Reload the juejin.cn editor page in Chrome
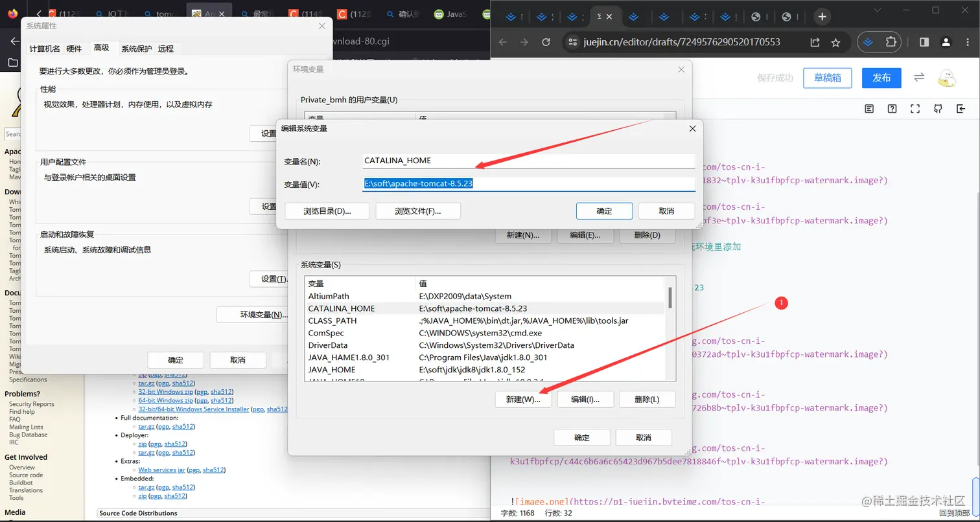Screen dimensions: 980x522 tap(546, 42)
